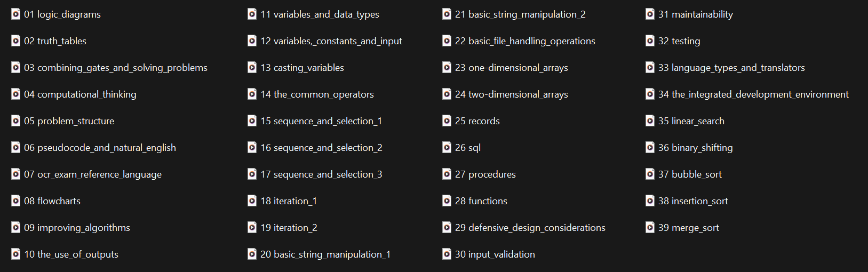This screenshot has width=868, height=272.
Task: Click the video icon for 18 iteration_1
Action: 252,201
